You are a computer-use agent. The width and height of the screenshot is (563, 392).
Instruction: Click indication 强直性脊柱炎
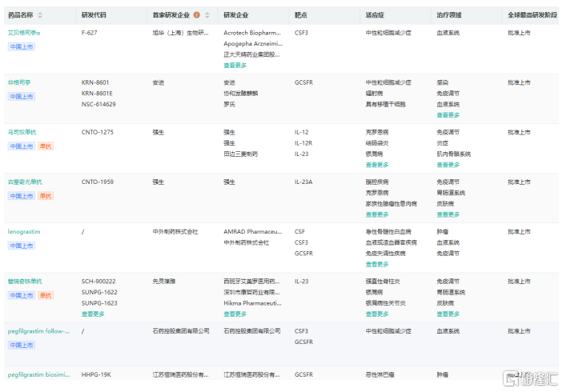coord(382,282)
